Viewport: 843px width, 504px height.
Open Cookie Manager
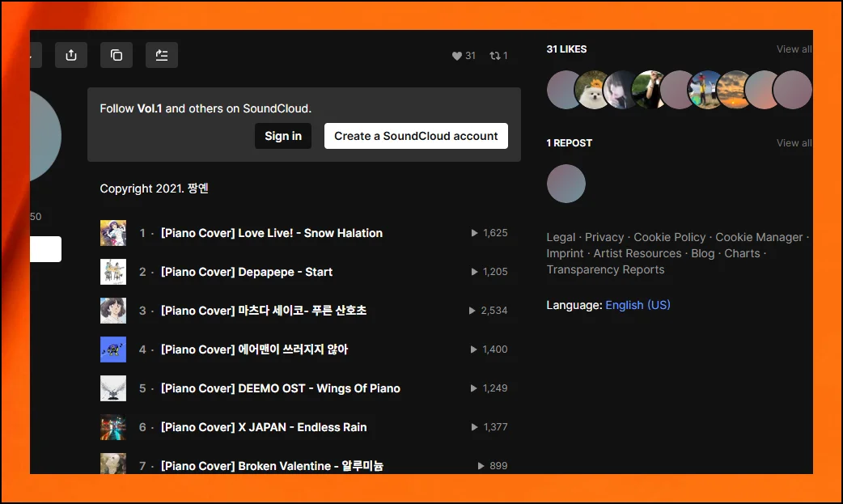coord(759,237)
